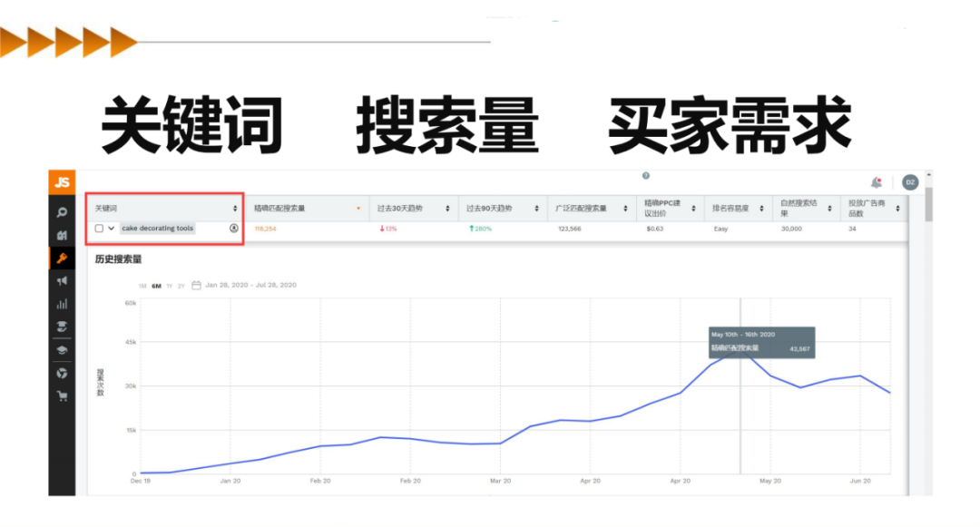Sort by 精确PPC建议出价 column arrows
980x527 pixels.
(x=694, y=209)
